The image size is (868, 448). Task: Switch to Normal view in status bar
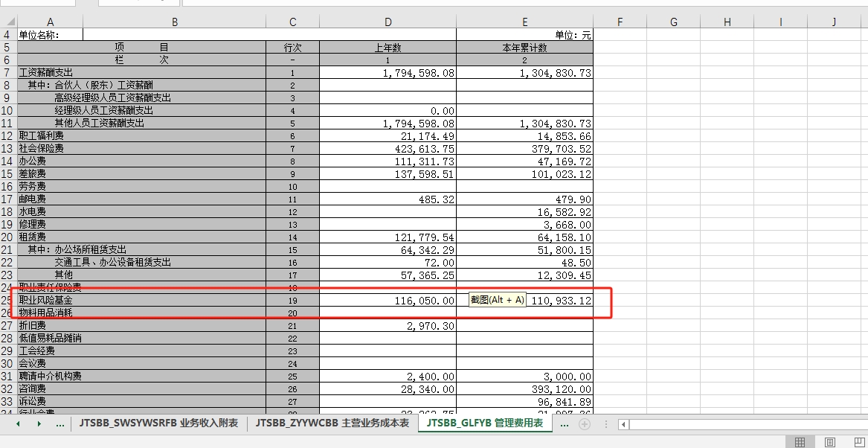point(800,443)
